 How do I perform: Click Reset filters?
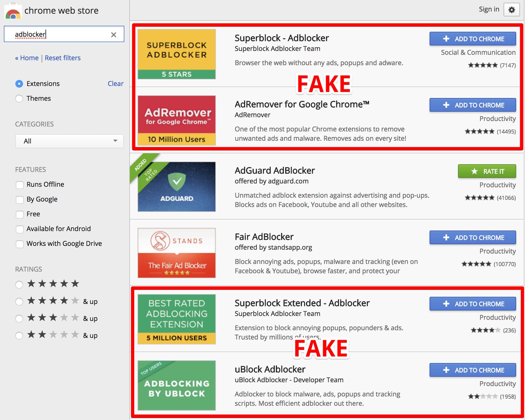pyautogui.click(x=62, y=57)
